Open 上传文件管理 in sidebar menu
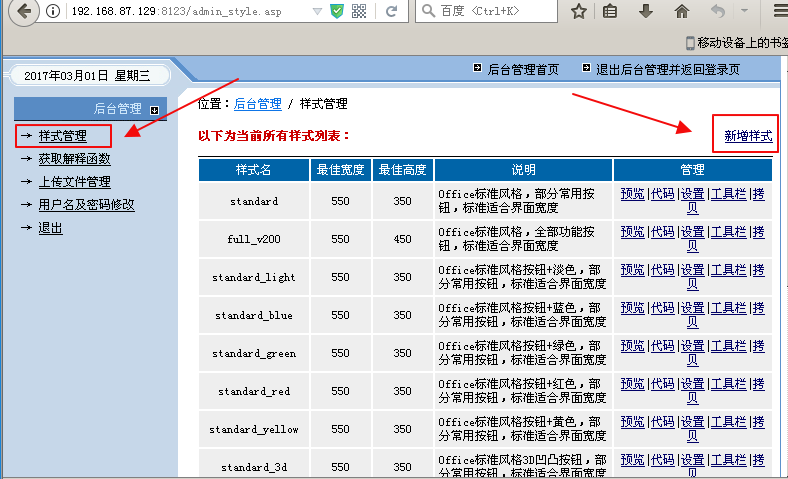 tap(75, 182)
